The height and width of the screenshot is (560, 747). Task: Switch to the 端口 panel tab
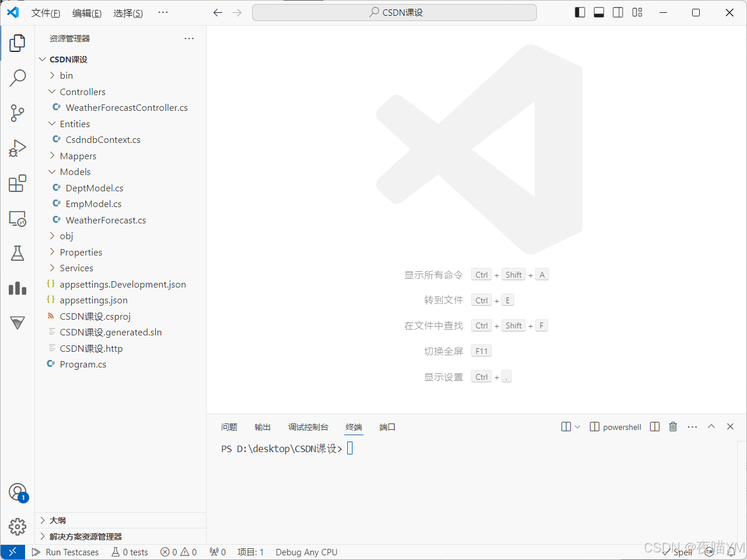click(x=388, y=427)
